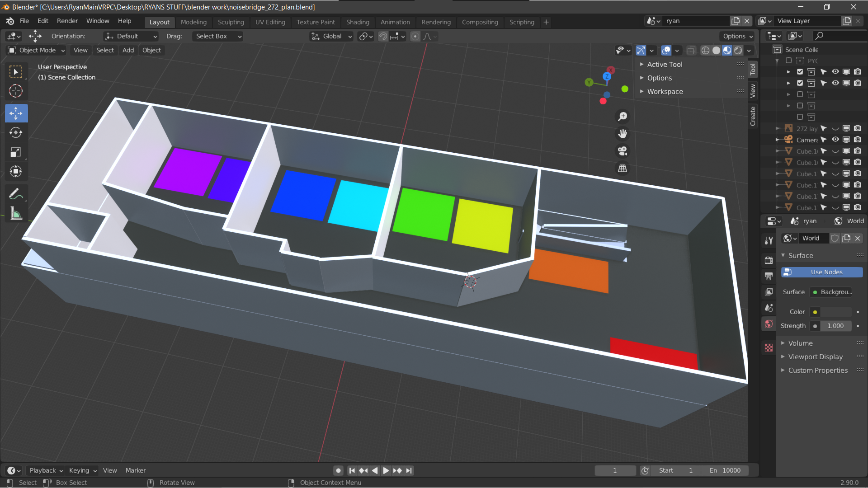Uncheck the first collection's checkbox in outliner
This screenshot has height=488, width=868.
[x=800, y=71]
